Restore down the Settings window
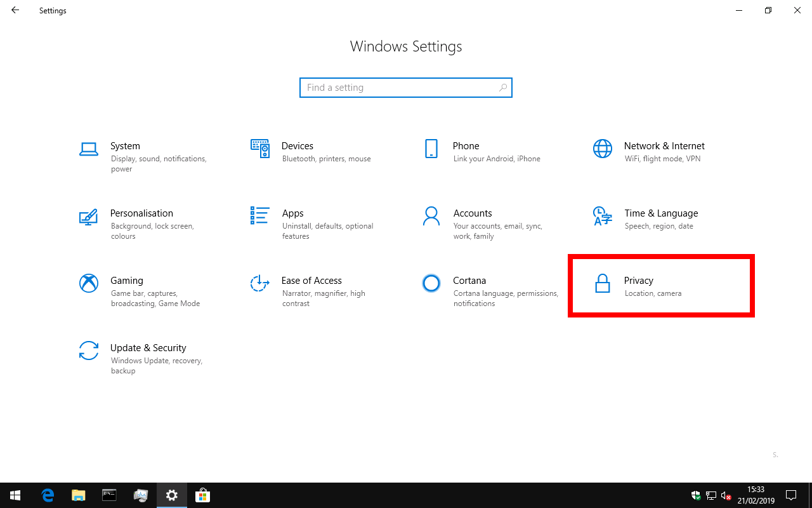Image resolution: width=812 pixels, height=508 pixels. (768, 10)
